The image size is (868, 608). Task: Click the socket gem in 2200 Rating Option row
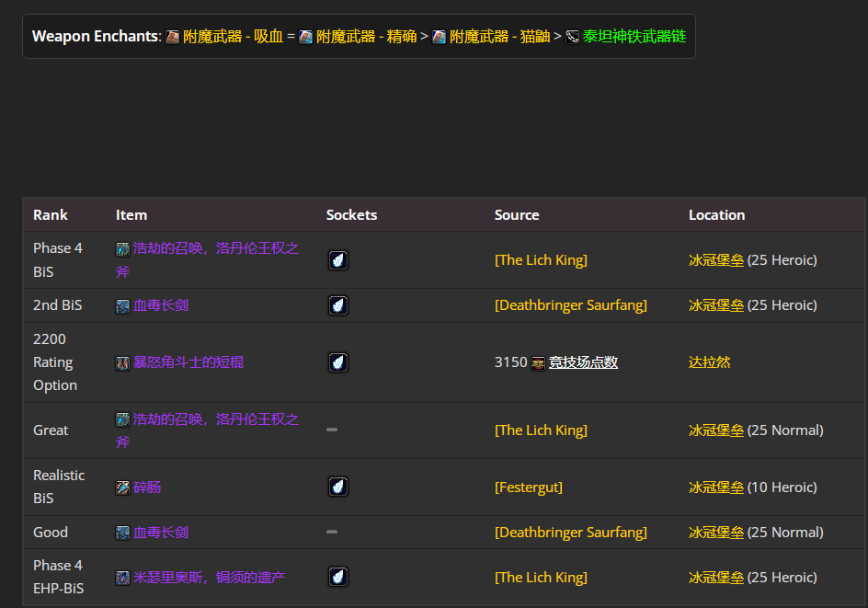[x=338, y=362]
